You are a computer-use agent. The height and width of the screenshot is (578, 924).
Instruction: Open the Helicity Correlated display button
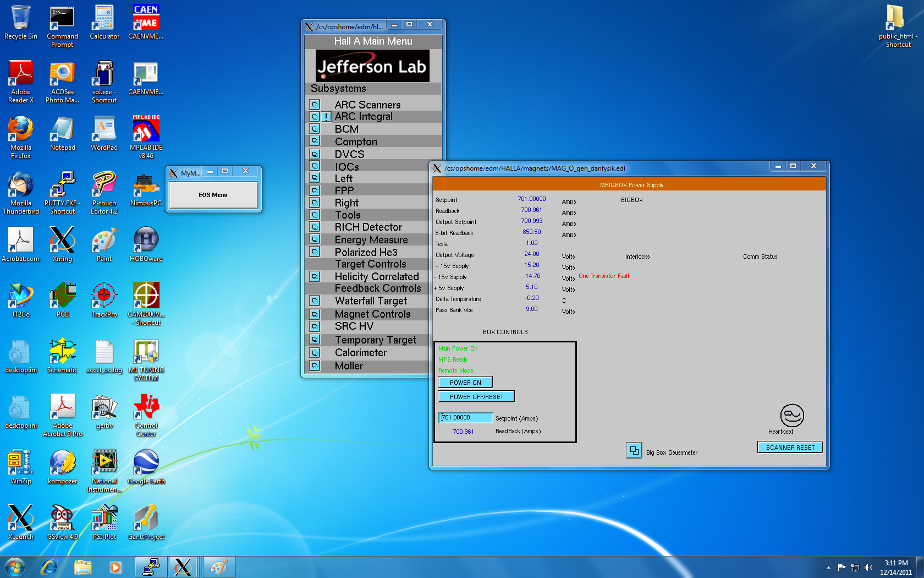(x=315, y=276)
